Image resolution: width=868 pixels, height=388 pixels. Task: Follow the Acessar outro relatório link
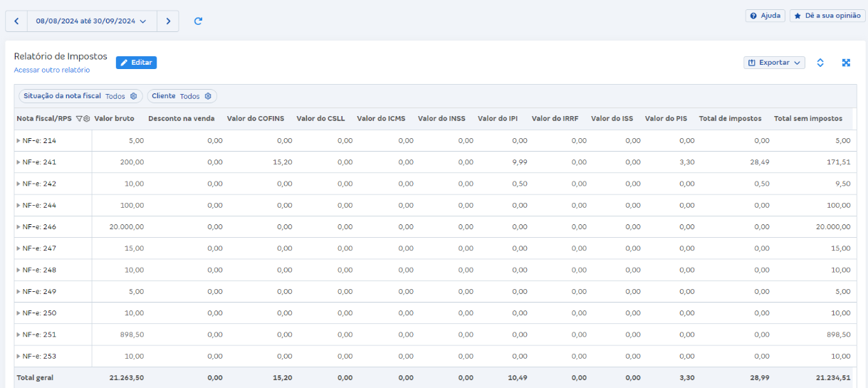(x=52, y=70)
